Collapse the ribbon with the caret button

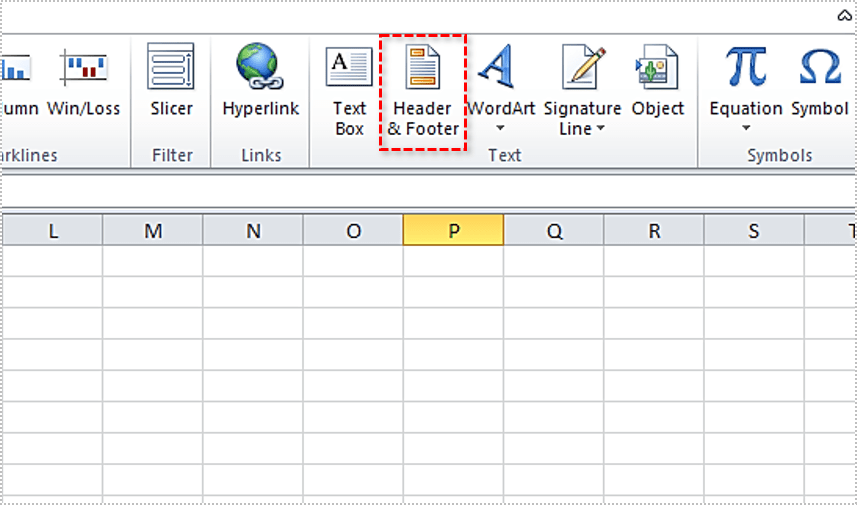pos(844,16)
